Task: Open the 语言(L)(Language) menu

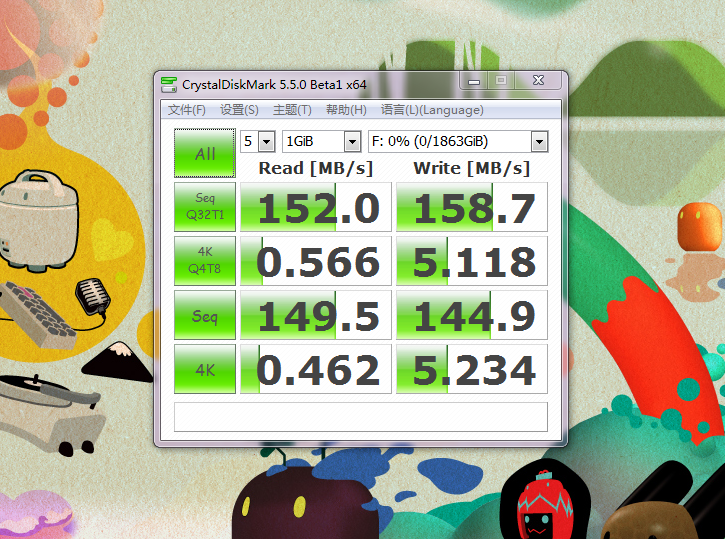Action: point(432,110)
